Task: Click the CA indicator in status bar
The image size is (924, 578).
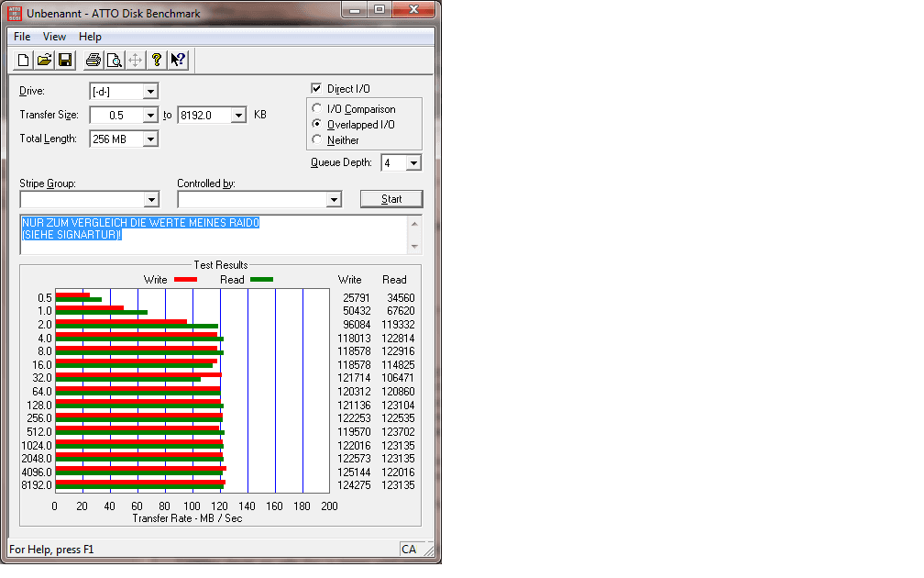Action: [409, 549]
